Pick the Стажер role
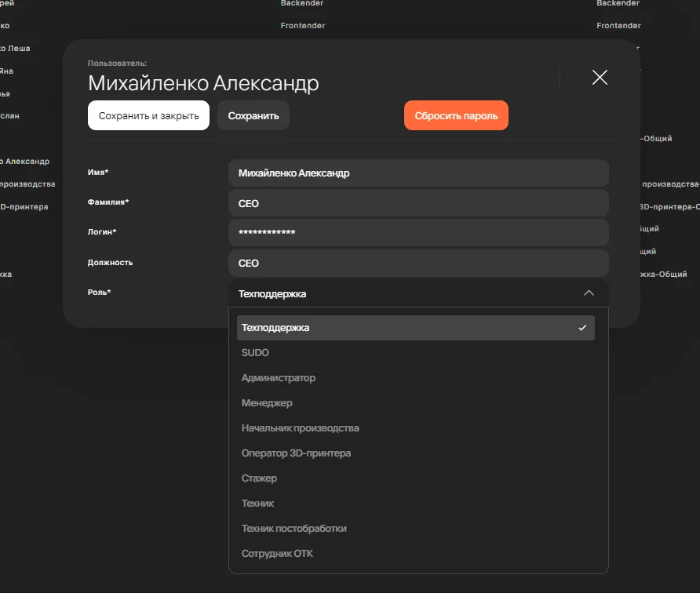Screen dimensions: 700x593 point(416,478)
